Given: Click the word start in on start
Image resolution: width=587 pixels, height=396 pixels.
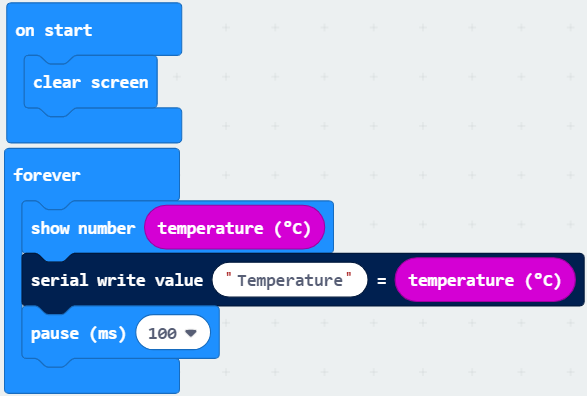Looking at the screenshot, I should click(68, 30).
